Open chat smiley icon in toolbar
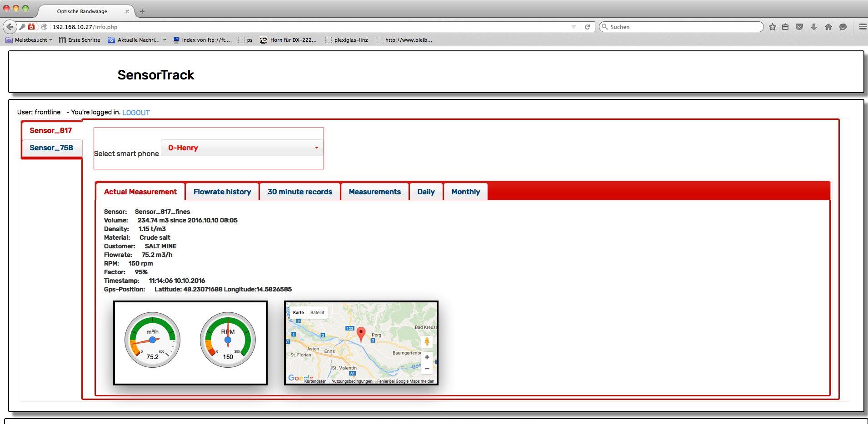868x424 pixels. point(843,27)
